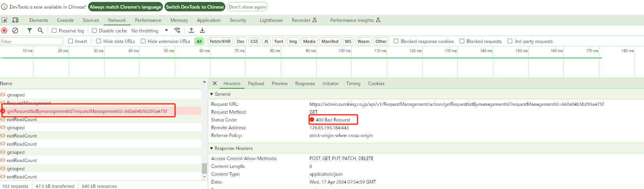Check the Disable cache option
644x189 pixels.
click(x=94, y=30)
